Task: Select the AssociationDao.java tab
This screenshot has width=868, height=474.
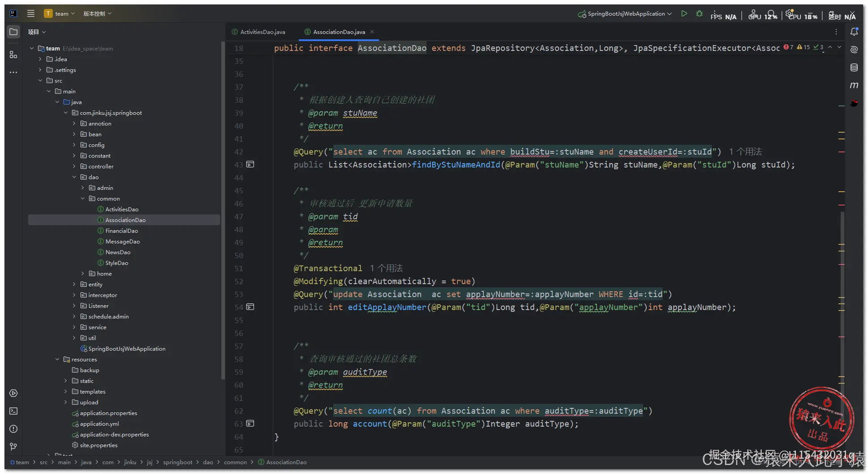Action: pos(339,32)
